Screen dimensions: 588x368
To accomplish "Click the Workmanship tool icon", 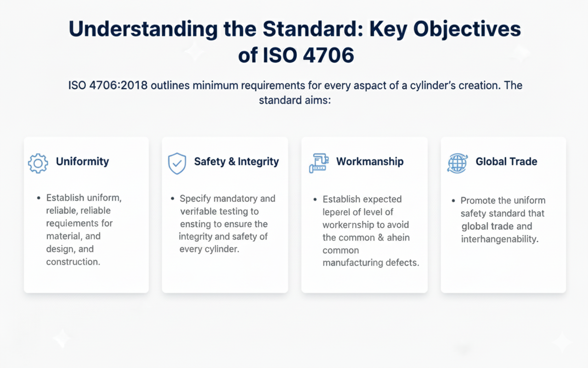I will pyautogui.click(x=318, y=163).
